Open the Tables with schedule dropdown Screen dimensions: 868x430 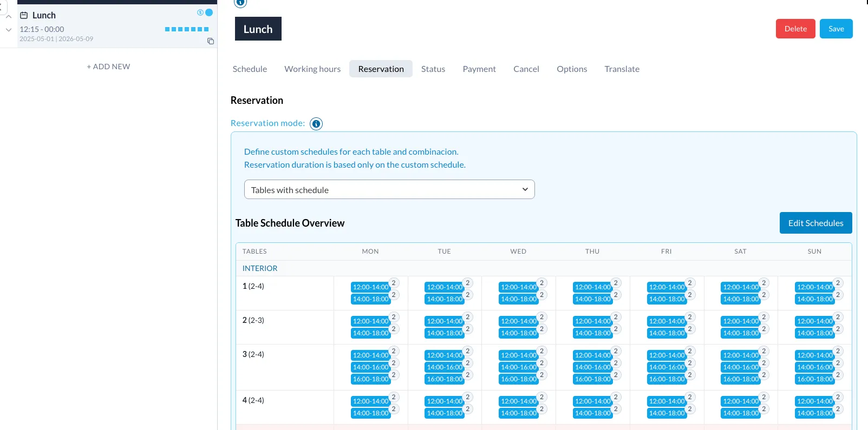[x=389, y=189]
